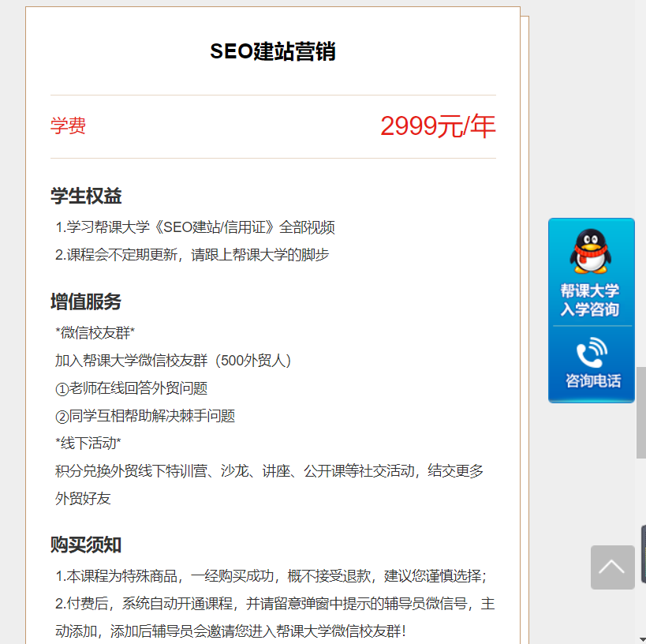Viewport: 646px width, 644px height.
Task: Click the 咨询电话 label
Action: pos(593,380)
